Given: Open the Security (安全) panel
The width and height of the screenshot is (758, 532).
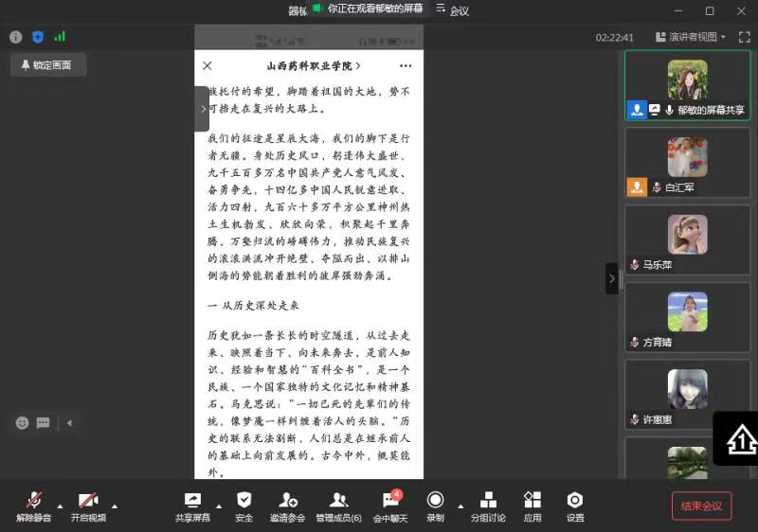Looking at the screenshot, I should pos(244,506).
